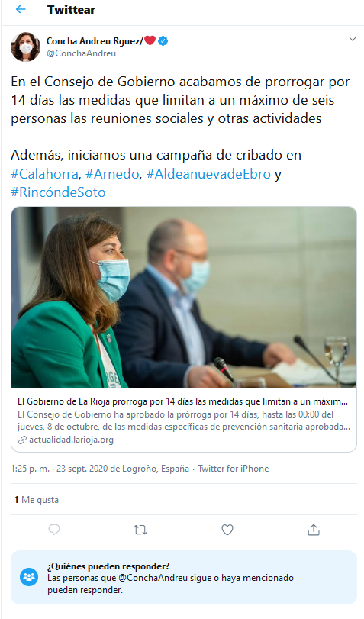The width and height of the screenshot is (364, 619).
Task: Open Concha Andreu's profile avatar
Action: pos(25,47)
